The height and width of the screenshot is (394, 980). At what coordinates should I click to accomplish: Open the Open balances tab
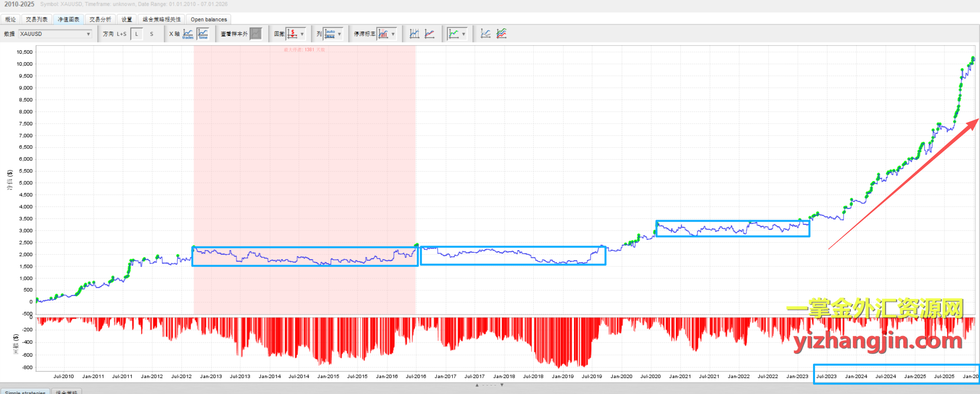pyautogui.click(x=209, y=20)
